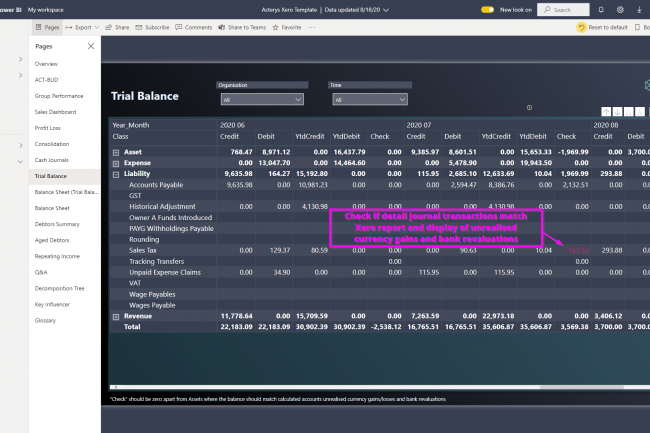Open the Time slicer dropdown
The width and height of the screenshot is (650, 433).
tap(370, 99)
